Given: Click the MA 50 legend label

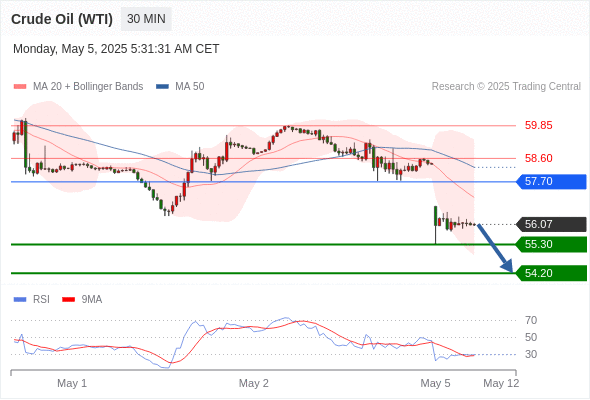Looking at the screenshot, I should pos(190,87).
